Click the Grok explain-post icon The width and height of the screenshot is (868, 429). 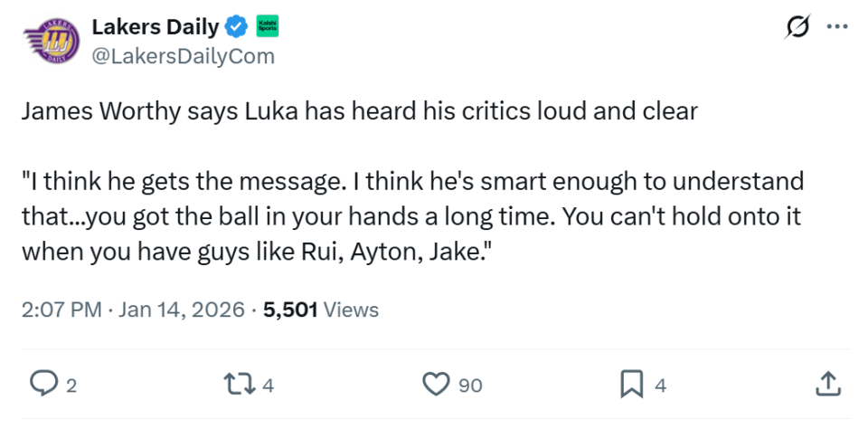click(x=797, y=28)
